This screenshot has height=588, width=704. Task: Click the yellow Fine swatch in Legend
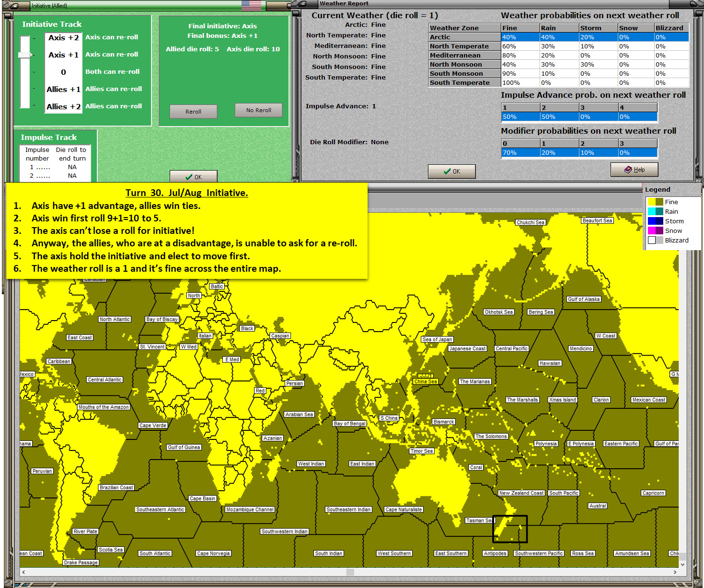tap(652, 202)
